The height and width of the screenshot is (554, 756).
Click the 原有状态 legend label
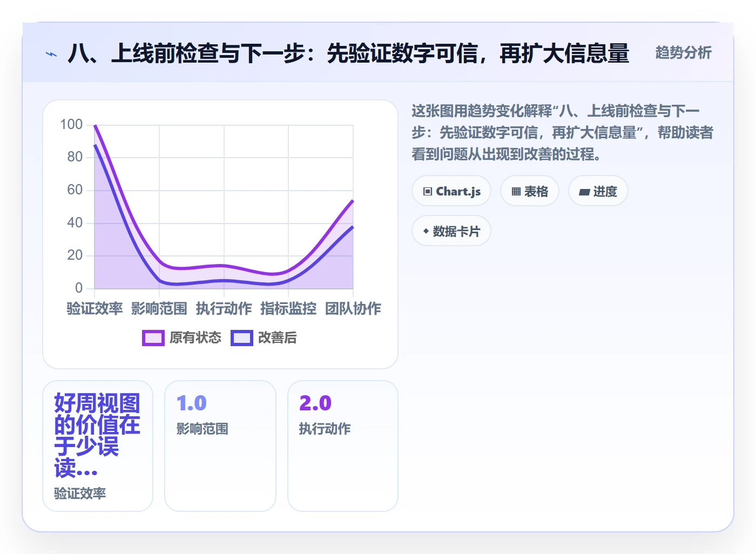coord(195,338)
